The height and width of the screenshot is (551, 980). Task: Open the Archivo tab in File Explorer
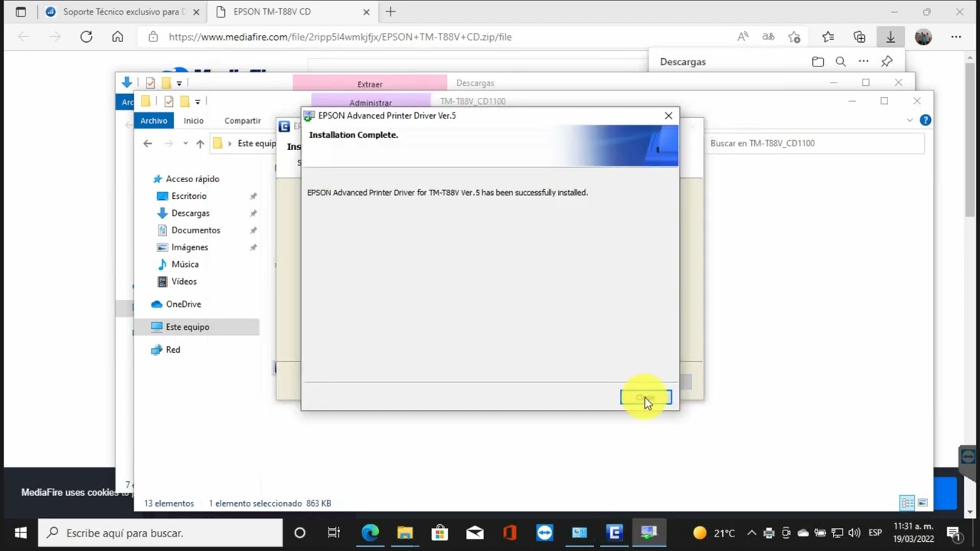(154, 121)
